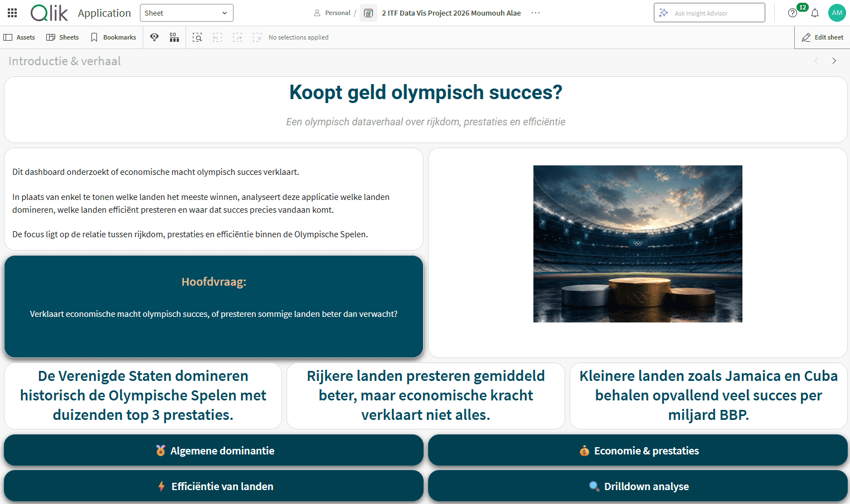Click the Application label
This screenshot has height=504, width=850.
104,13
